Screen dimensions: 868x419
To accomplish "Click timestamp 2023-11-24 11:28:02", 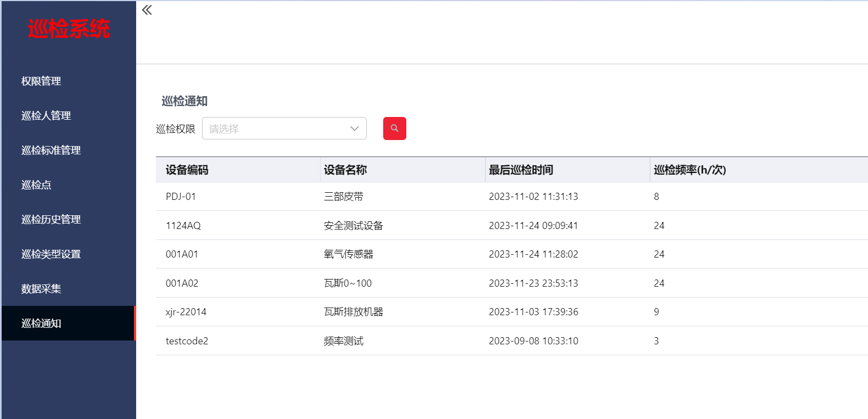I will tap(534, 254).
